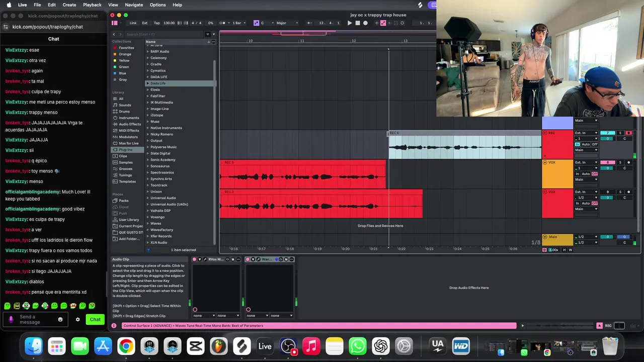644x362 pixels.
Task: Click the RVox device hot-swap icon
Action: pos(227,259)
